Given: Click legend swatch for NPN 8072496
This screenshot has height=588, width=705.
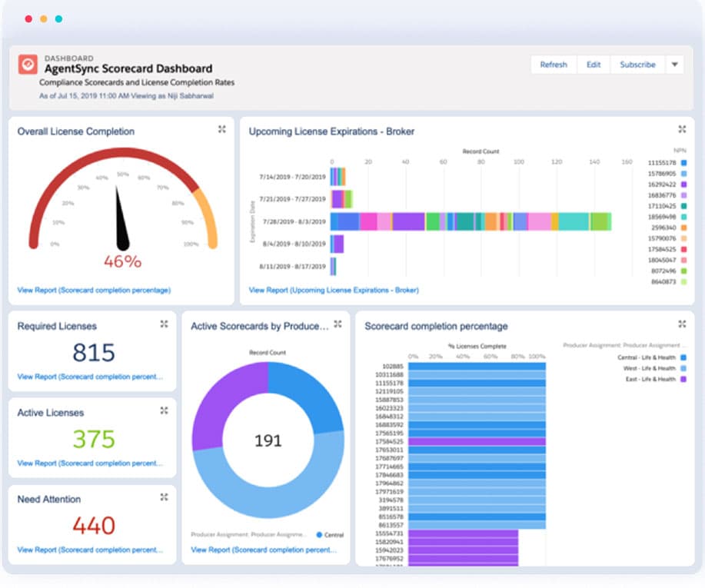Looking at the screenshot, I should point(683,271).
